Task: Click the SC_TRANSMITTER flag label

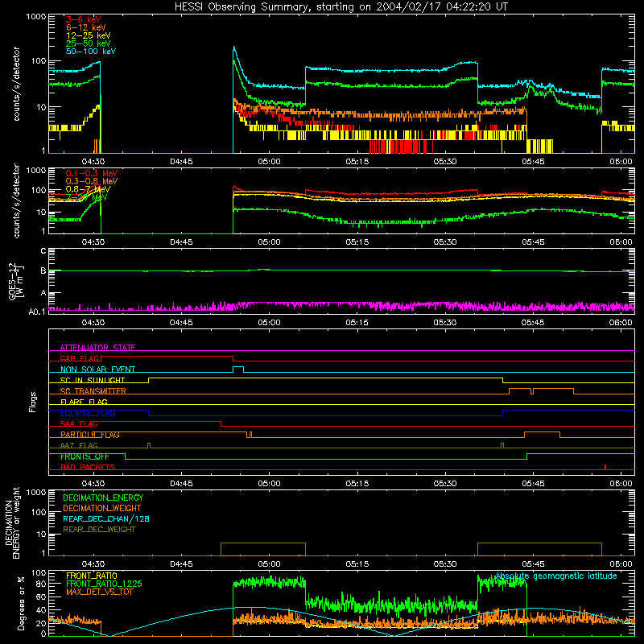Action: [x=93, y=391]
